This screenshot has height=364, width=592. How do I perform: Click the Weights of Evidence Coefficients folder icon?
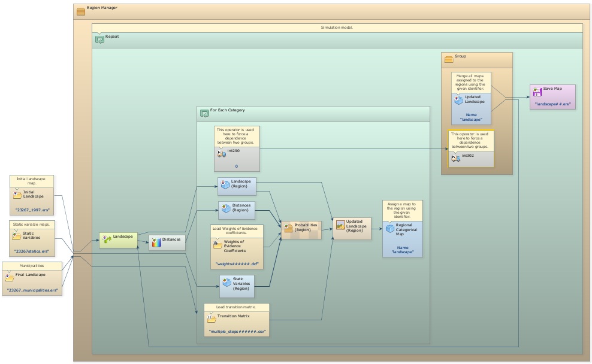218,245
